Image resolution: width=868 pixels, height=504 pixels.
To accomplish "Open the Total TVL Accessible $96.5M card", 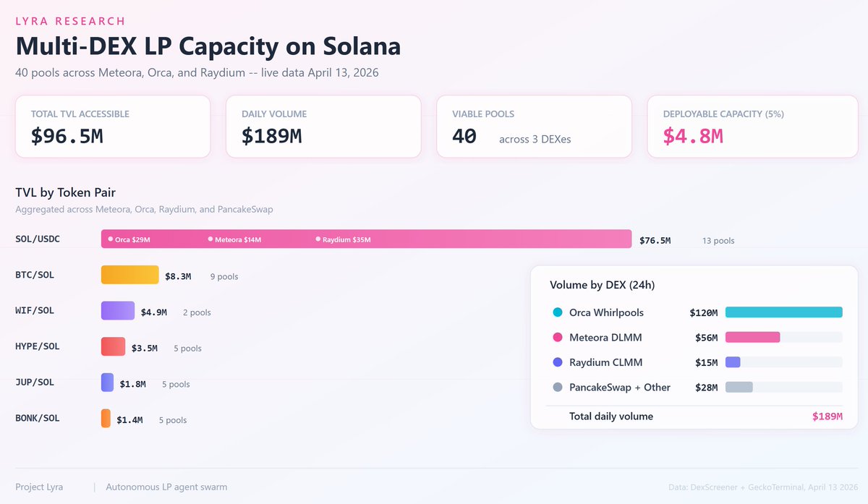I will [x=113, y=127].
